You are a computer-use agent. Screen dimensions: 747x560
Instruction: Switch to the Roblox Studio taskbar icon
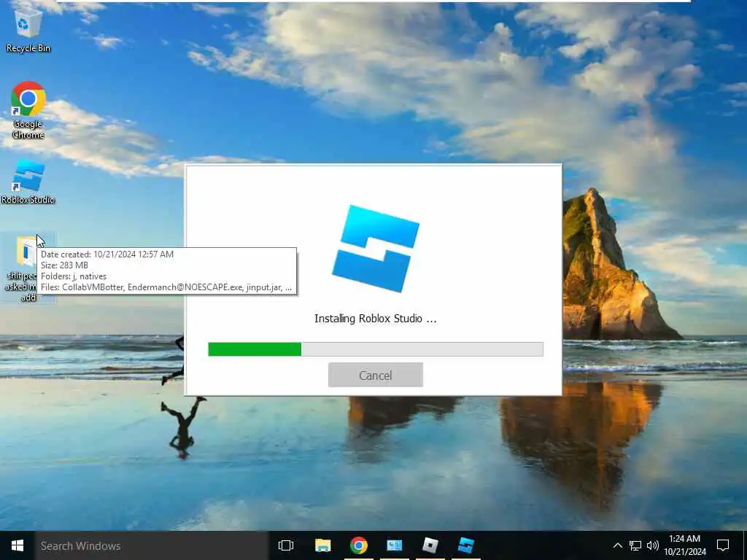466,545
